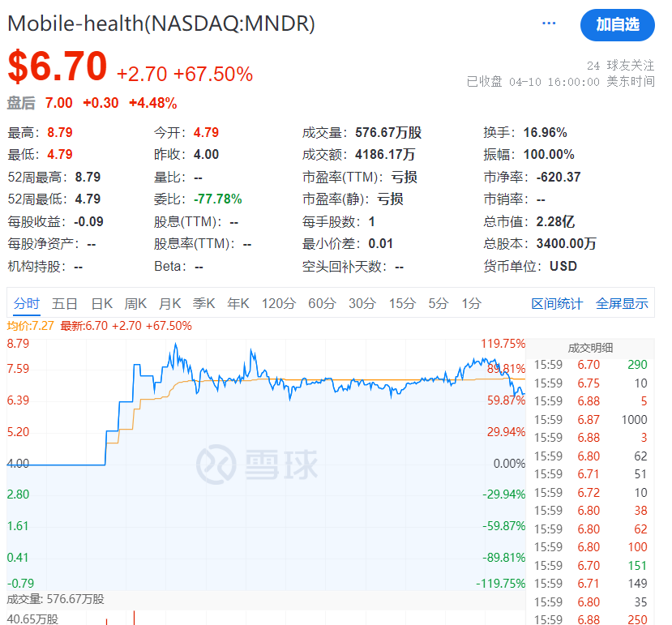
Task: Click the 6.88 trade with volume 250
Action: (590, 619)
